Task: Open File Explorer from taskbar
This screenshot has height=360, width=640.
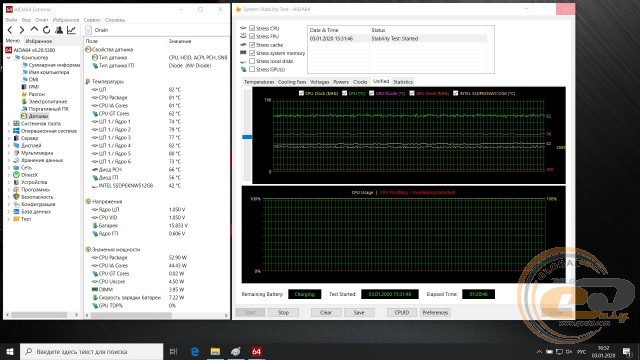Action: click(215, 351)
